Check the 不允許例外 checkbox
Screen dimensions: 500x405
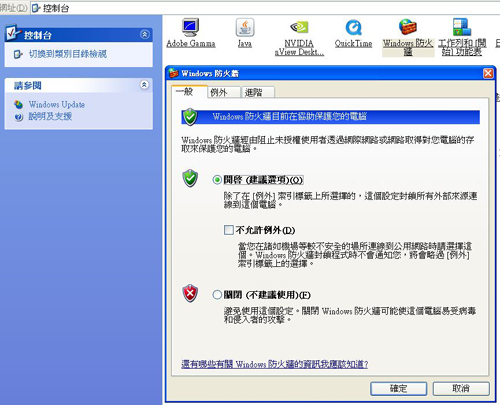tap(229, 230)
